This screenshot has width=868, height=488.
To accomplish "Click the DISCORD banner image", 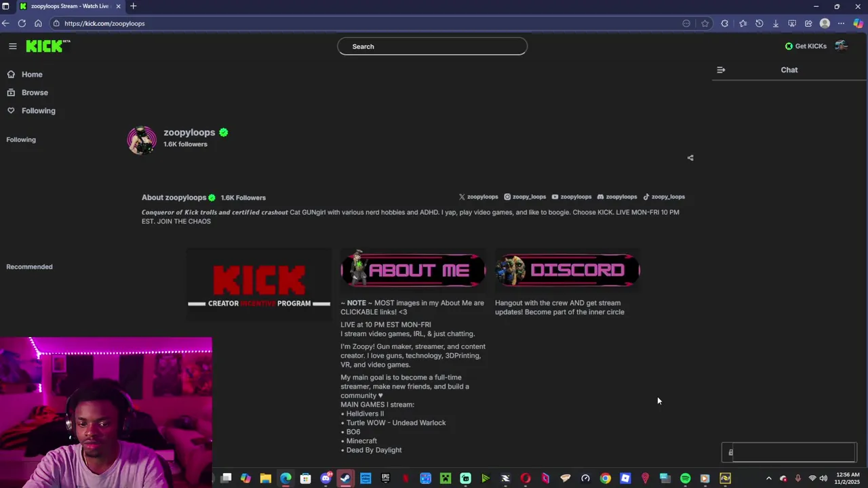I will [568, 270].
